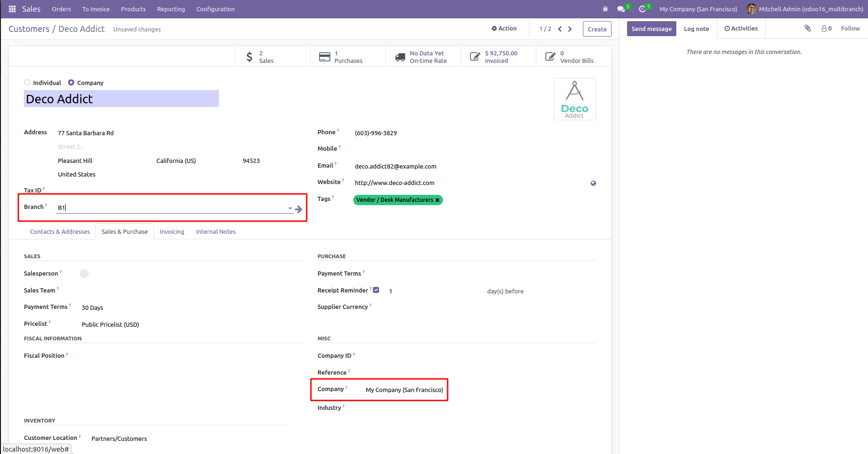Open the Invoiced stat button
The height and width of the screenshot is (454, 868).
pyautogui.click(x=498, y=57)
